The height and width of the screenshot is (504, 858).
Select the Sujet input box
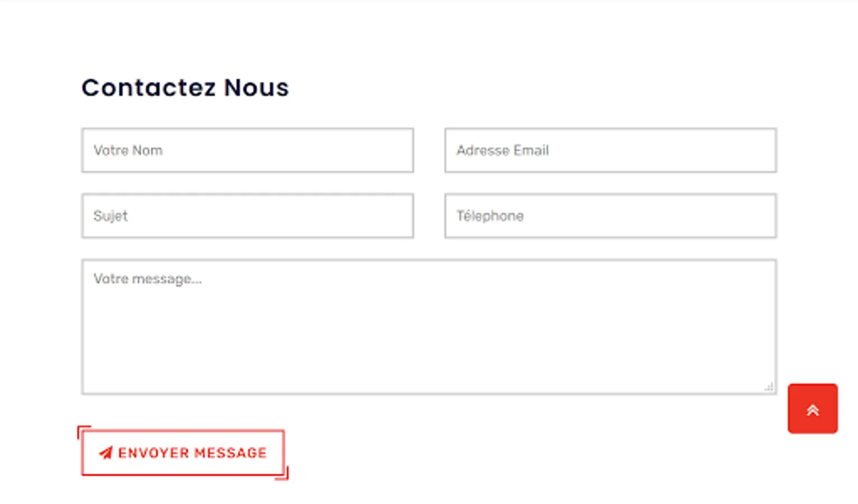247,216
